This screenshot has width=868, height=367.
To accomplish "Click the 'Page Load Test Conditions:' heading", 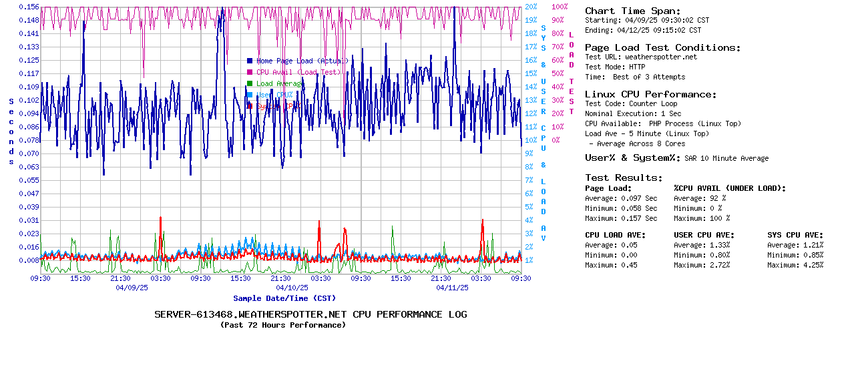I will point(662,47).
